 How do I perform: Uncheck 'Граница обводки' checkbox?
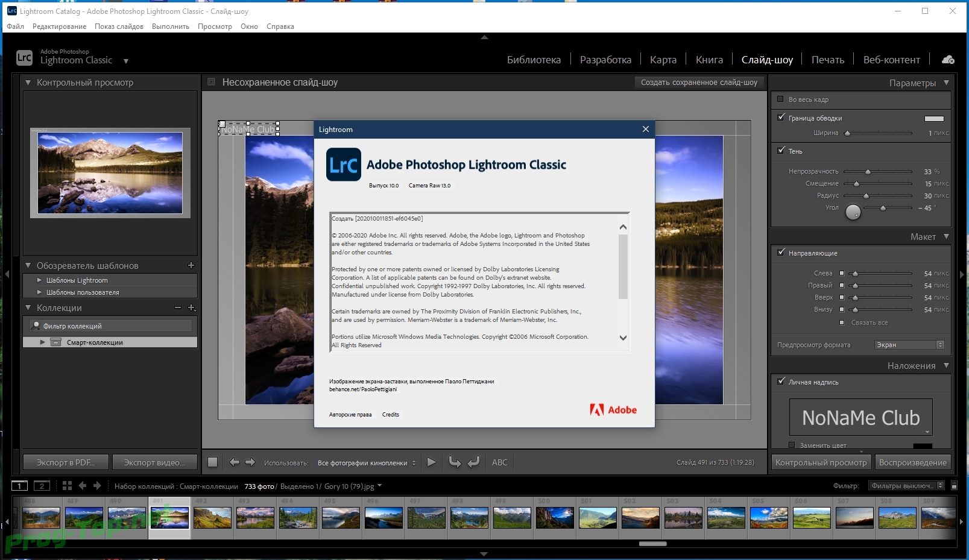(x=781, y=117)
